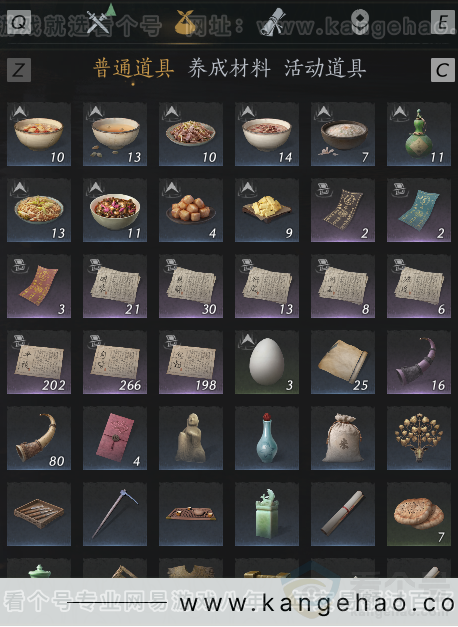This screenshot has height=627, width=458.
Task: Select the 普通道具 tab
Action: (x=134, y=68)
